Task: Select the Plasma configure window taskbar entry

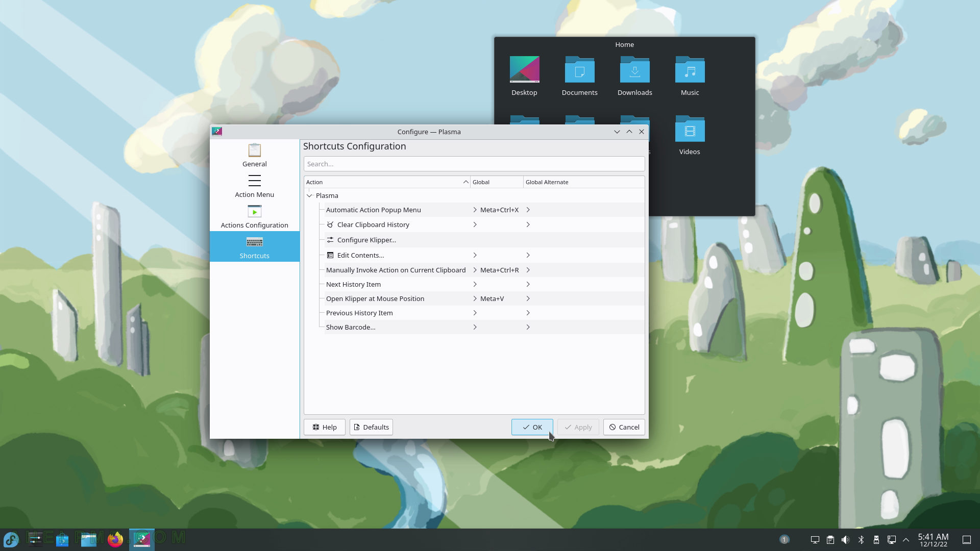Action: tap(142, 539)
